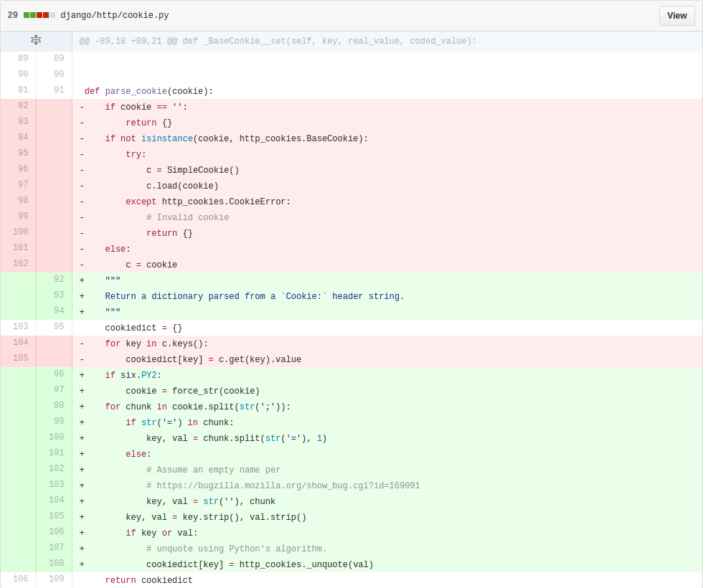The image size is (703, 588).
Task: Click the added comment '# Assume an empty name per'
Action: point(214,470)
